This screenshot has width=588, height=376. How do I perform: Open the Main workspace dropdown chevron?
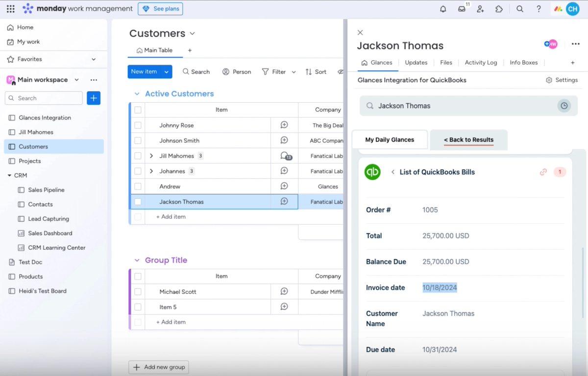coord(76,80)
